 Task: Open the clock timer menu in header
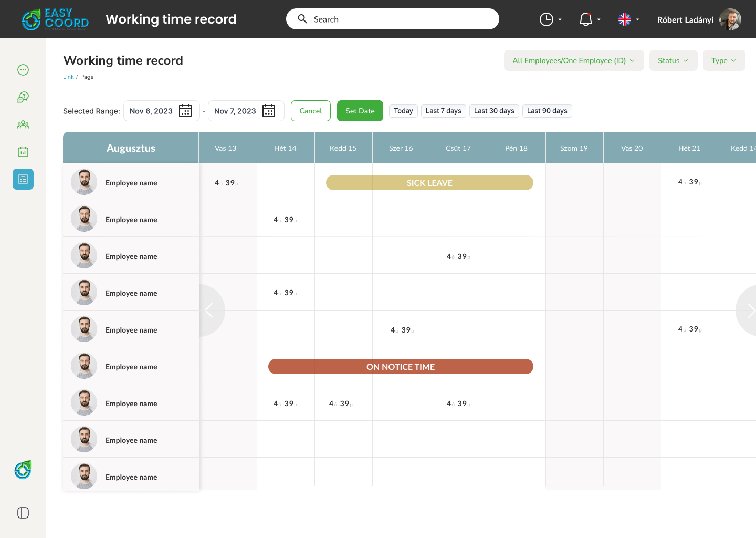click(x=547, y=19)
